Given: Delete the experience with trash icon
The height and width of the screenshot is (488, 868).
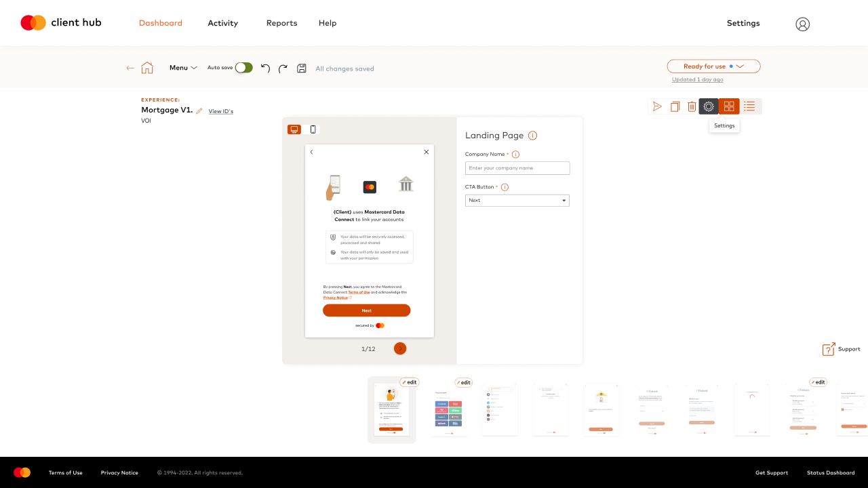Looking at the screenshot, I should (x=692, y=106).
